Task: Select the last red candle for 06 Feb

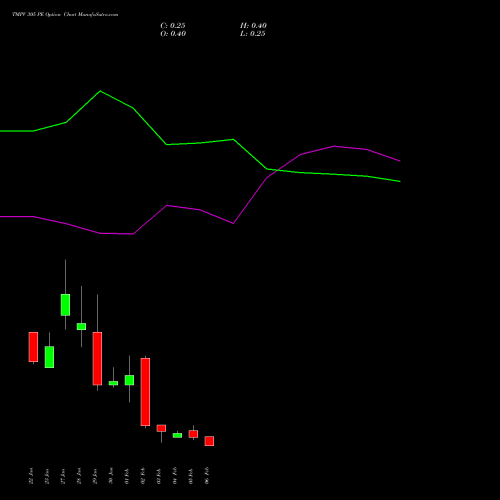Action: (209, 441)
